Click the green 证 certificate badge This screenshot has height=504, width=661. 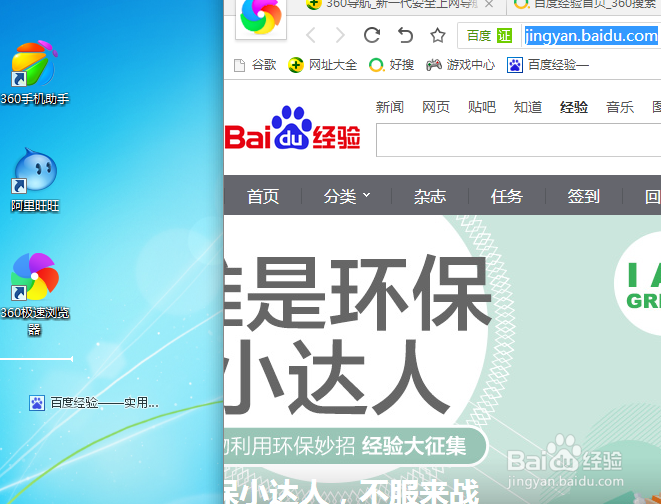click(x=504, y=36)
